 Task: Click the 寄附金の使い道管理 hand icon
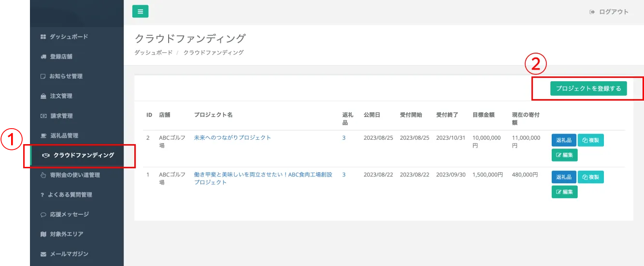pyautogui.click(x=43, y=175)
